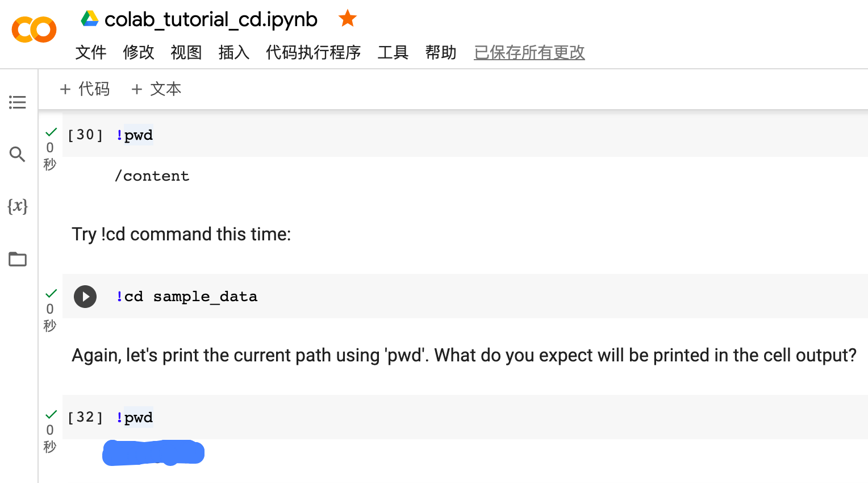Open the 代码执行程序 menu
The width and height of the screenshot is (868, 483).
pyautogui.click(x=313, y=52)
